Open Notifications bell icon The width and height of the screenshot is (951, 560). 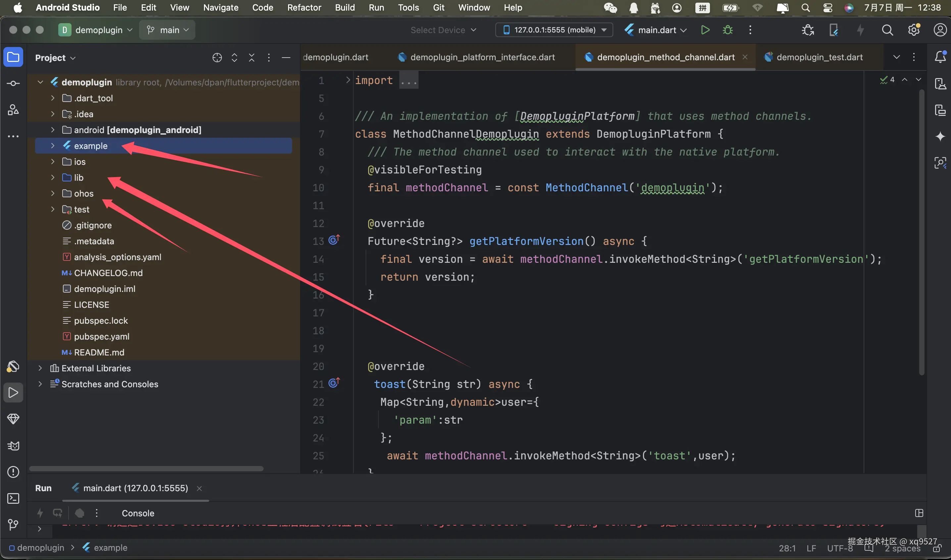(940, 57)
